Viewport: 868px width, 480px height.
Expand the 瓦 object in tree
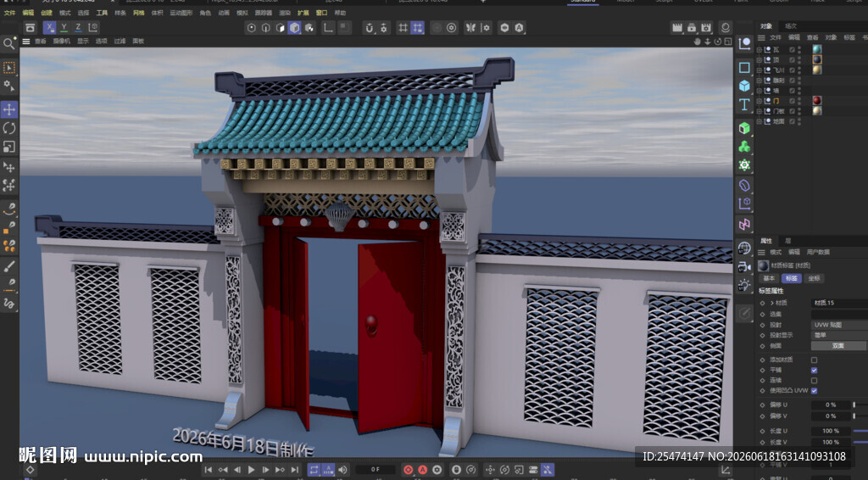click(759, 50)
